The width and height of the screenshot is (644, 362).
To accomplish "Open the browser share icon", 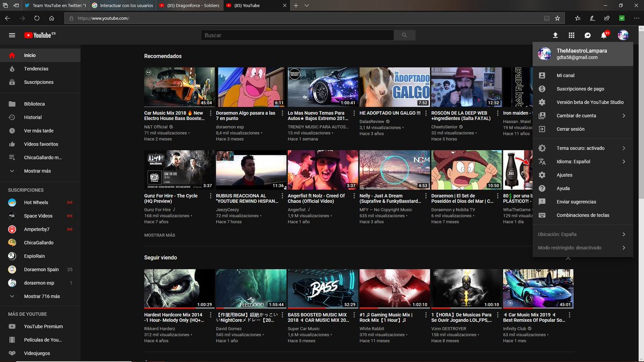I will 607,18.
